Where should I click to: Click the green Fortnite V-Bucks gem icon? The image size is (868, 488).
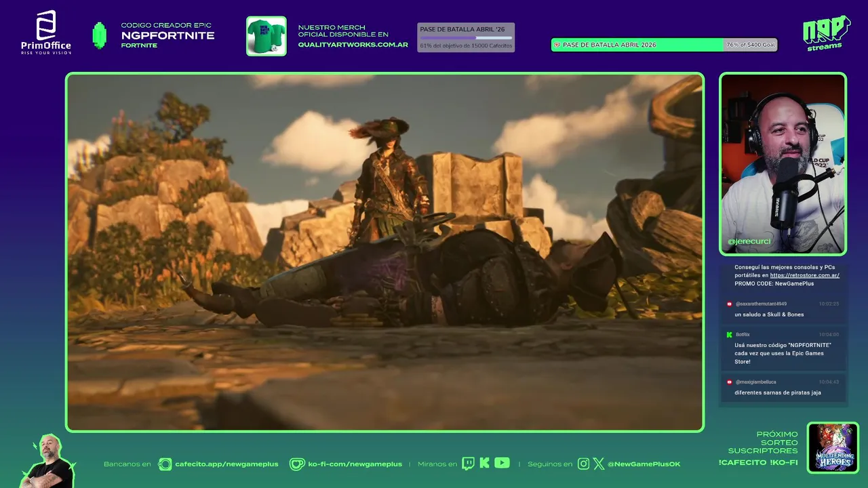pyautogui.click(x=100, y=35)
